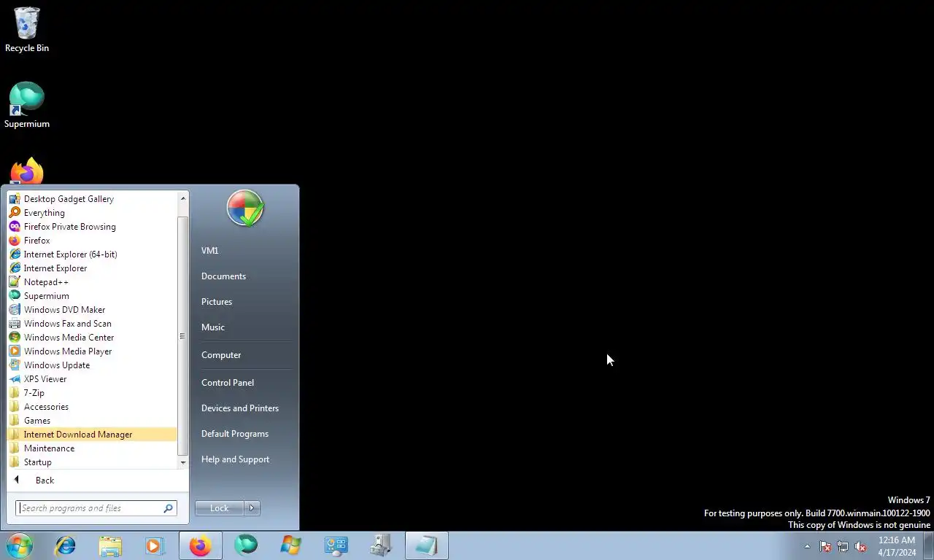Open the control panel display icon on taskbar
The image size is (934, 560).
[336, 545]
